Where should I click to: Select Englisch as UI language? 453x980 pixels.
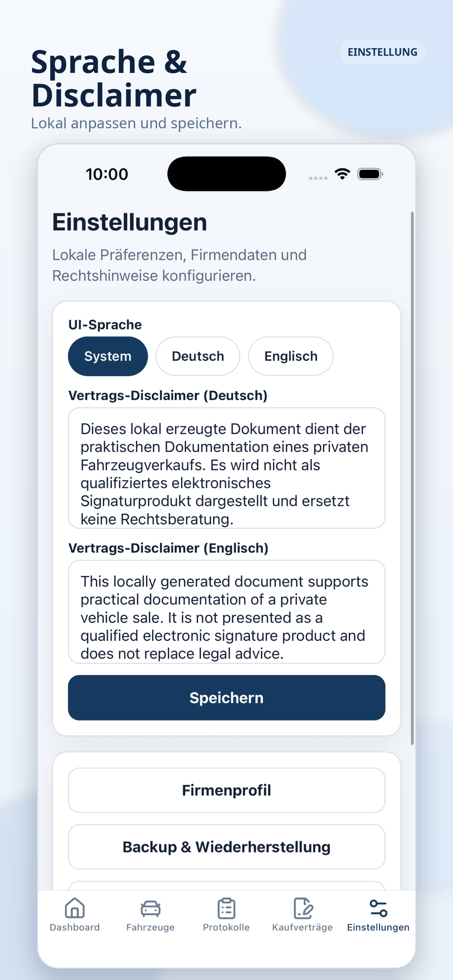click(291, 356)
